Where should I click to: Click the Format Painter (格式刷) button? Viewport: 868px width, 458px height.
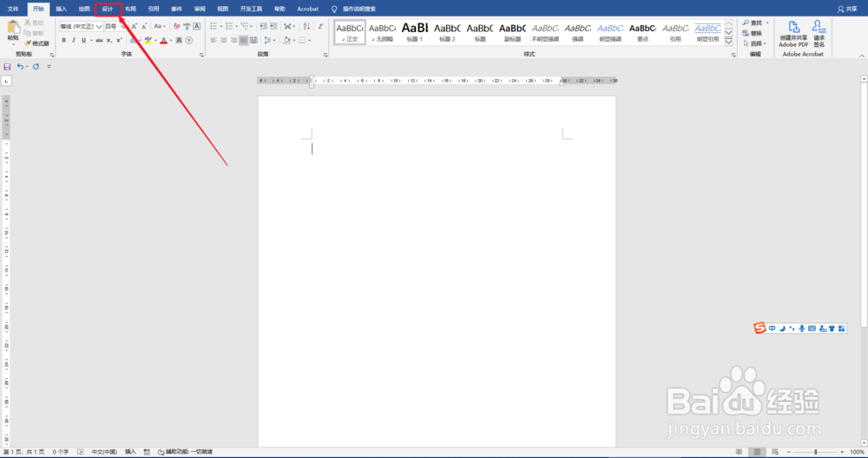coord(36,43)
